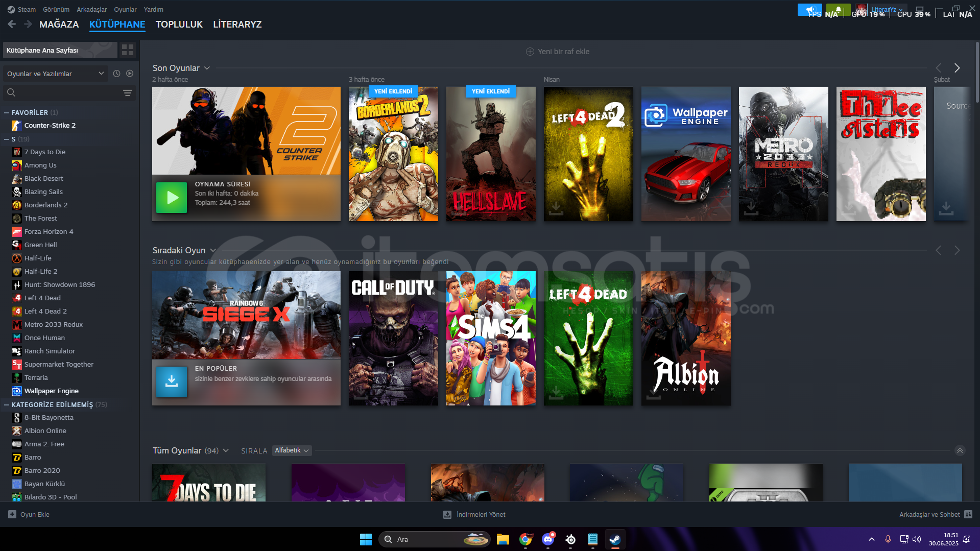Collapse KATEGORİZE EDİLMEMİŞ category
980x551 pixels.
pyautogui.click(x=7, y=404)
